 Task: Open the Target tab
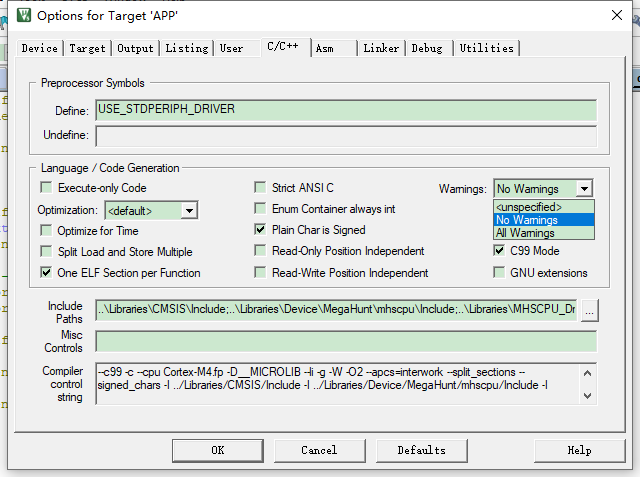pos(87,48)
